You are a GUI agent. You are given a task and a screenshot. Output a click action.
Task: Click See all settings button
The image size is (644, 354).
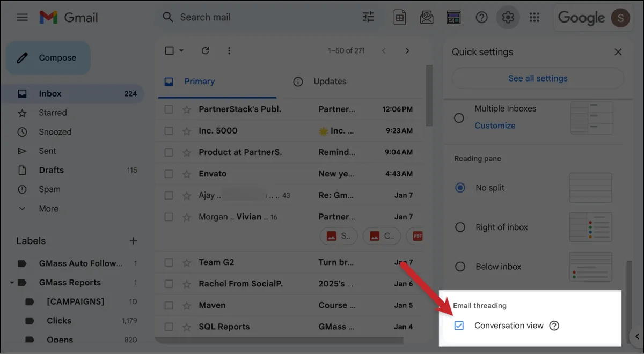click(x=538, y=78)
